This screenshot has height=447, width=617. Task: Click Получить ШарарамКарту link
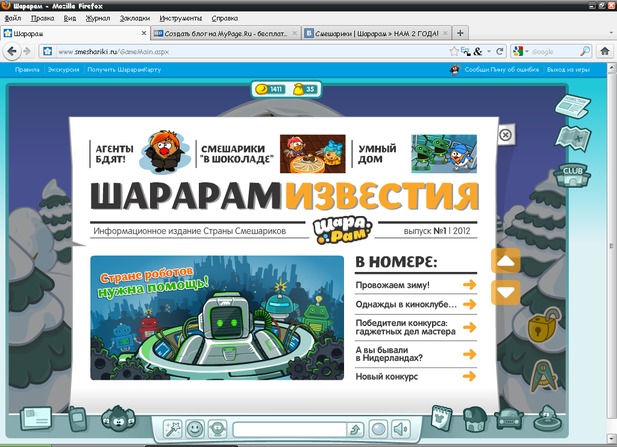click(x=124, y=70)
